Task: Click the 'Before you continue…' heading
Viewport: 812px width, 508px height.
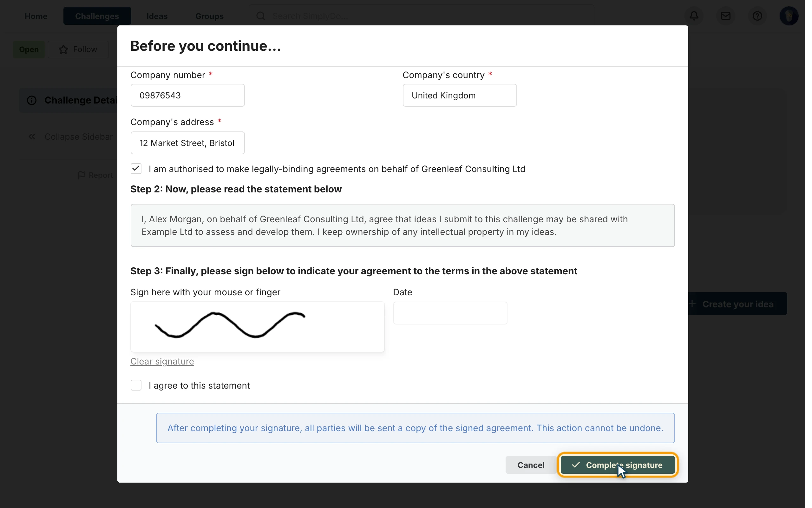Action: (x=205, y=46)
